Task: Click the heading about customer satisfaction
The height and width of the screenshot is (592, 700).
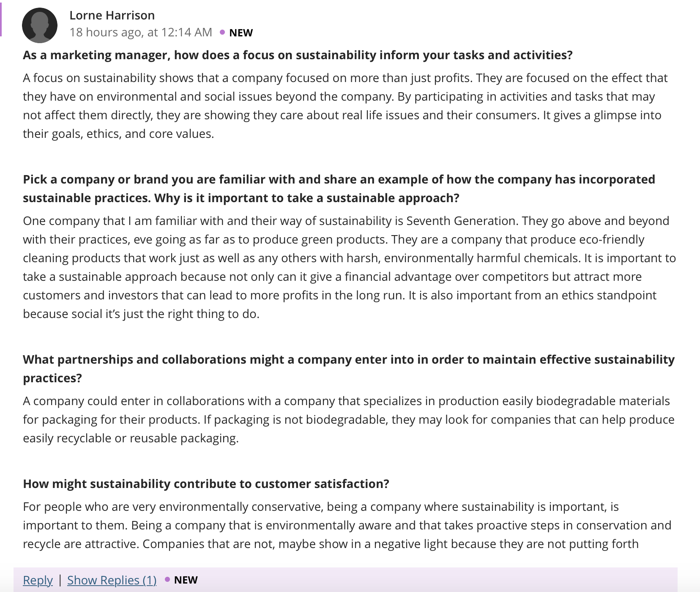Action: tap(206, 484)
